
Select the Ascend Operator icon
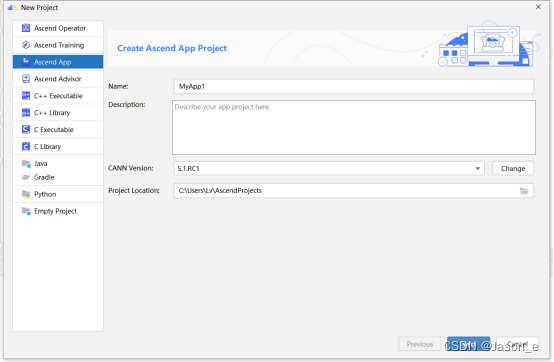(26, 28)
